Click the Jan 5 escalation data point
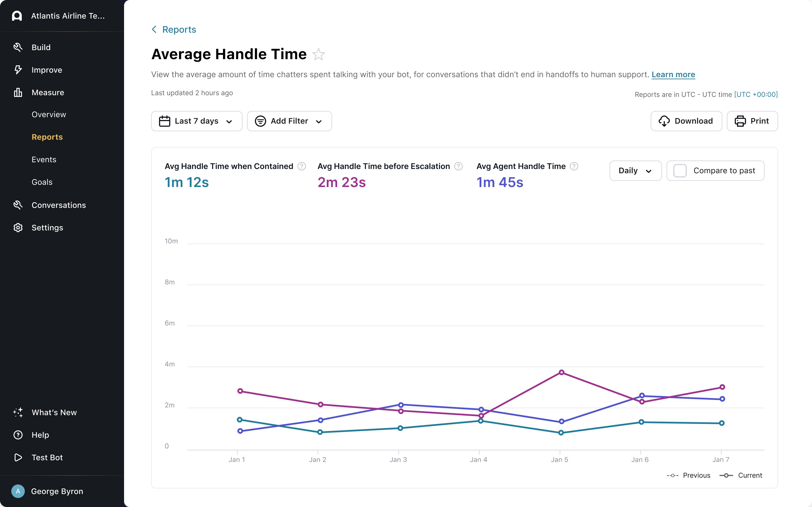The image size is (812, 507). (561, 373)
